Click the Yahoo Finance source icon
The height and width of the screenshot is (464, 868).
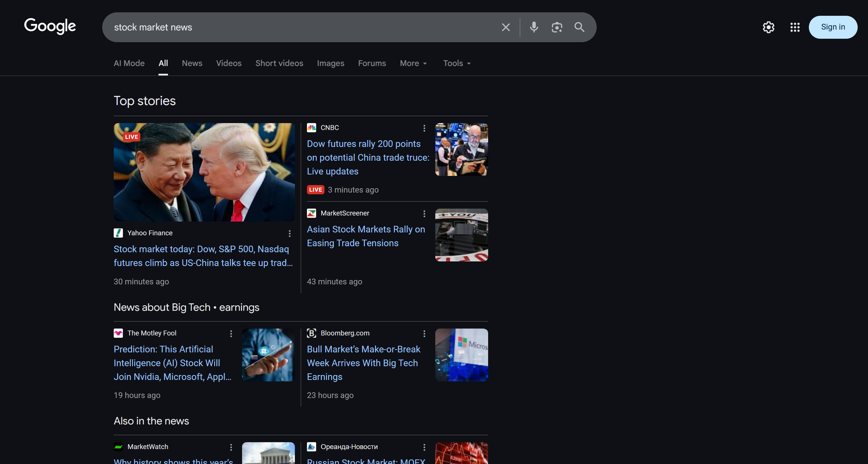(x=118, y=233)
